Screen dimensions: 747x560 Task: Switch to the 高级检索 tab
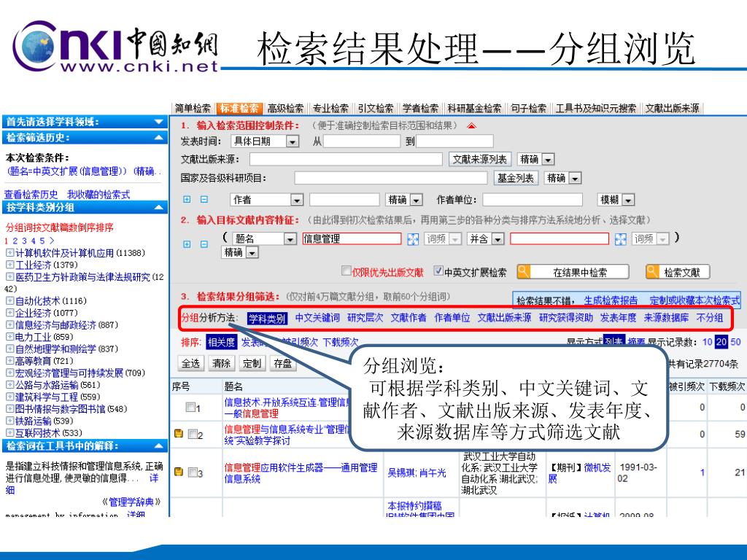click(285, 108)
